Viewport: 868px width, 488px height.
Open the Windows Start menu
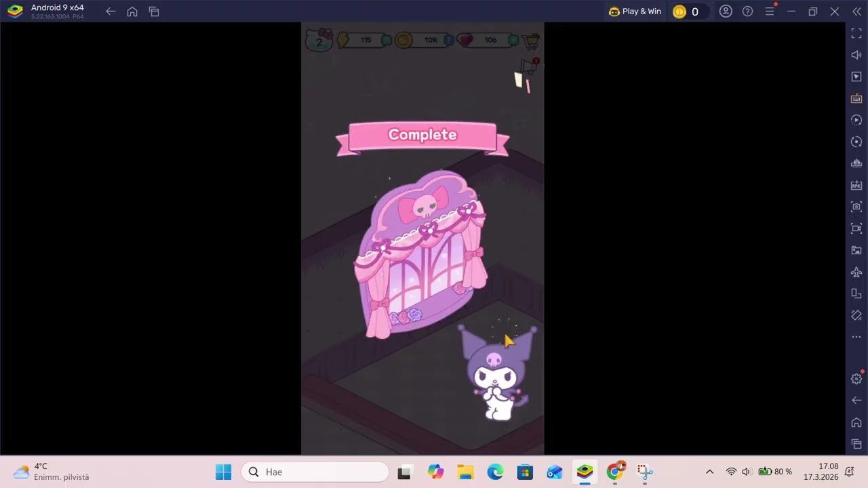coord(223,472)
